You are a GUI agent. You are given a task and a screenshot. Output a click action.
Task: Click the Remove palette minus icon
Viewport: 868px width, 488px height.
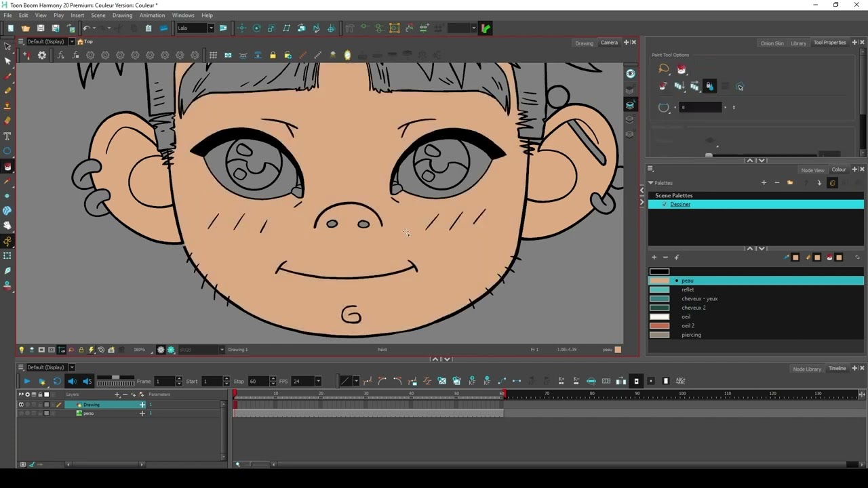[x=776, y=182]
